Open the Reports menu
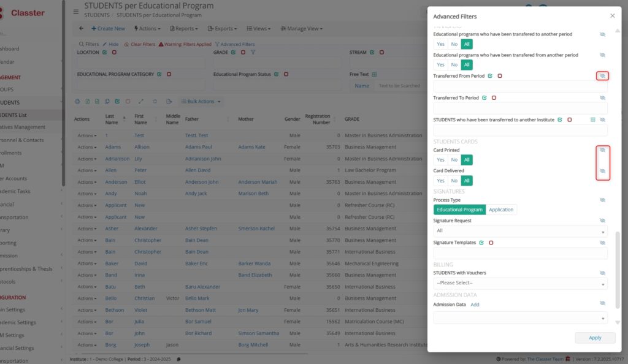Viewport: 628px width, 364px height. click(x=184, y=29)
